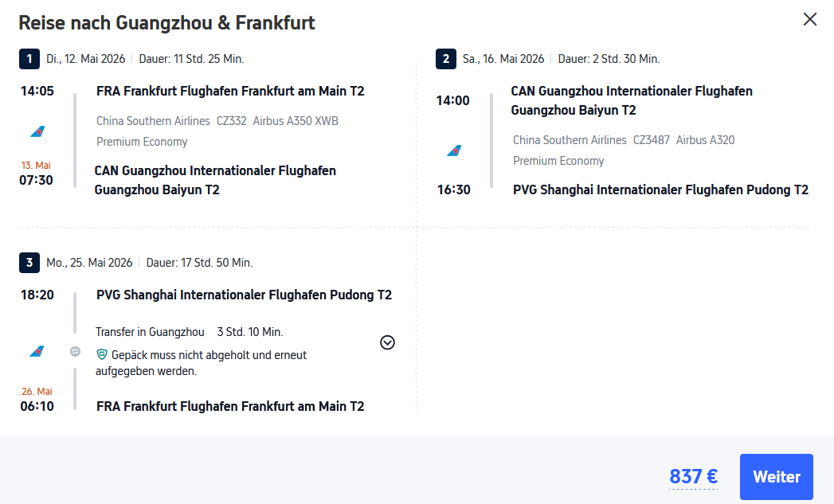
Task: Close the trip details dialog
Action: coord(810,20)
